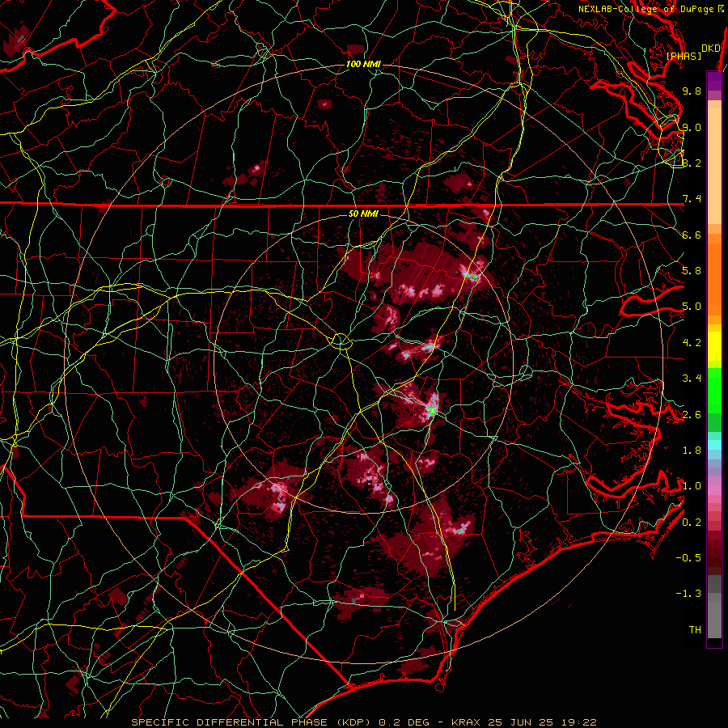Click the 100 NMI range ring label
Image resolution: width=728 pixels, height=728 pixels.
pyautogui.click(x=363, y=64)
